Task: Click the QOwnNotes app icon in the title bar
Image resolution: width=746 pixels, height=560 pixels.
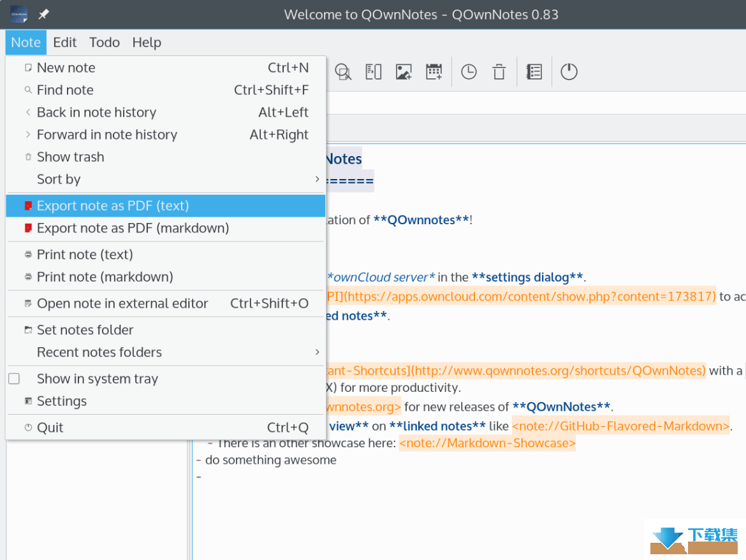Action: (x=19, y=14)
